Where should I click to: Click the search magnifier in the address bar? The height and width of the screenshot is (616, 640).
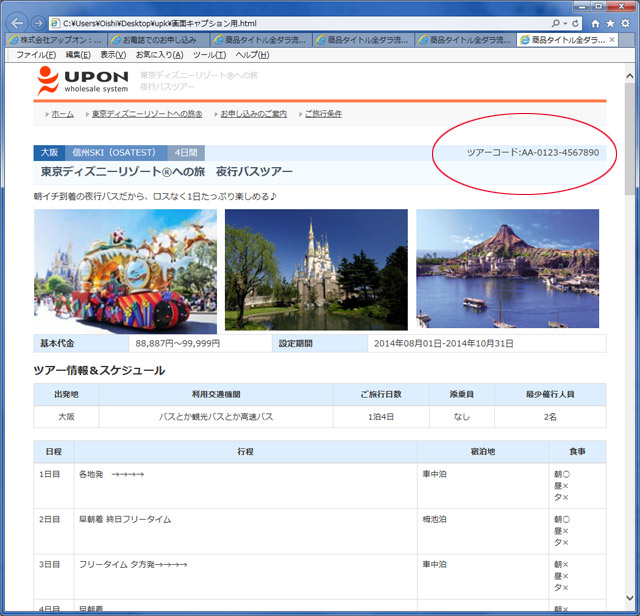[555, 23]
